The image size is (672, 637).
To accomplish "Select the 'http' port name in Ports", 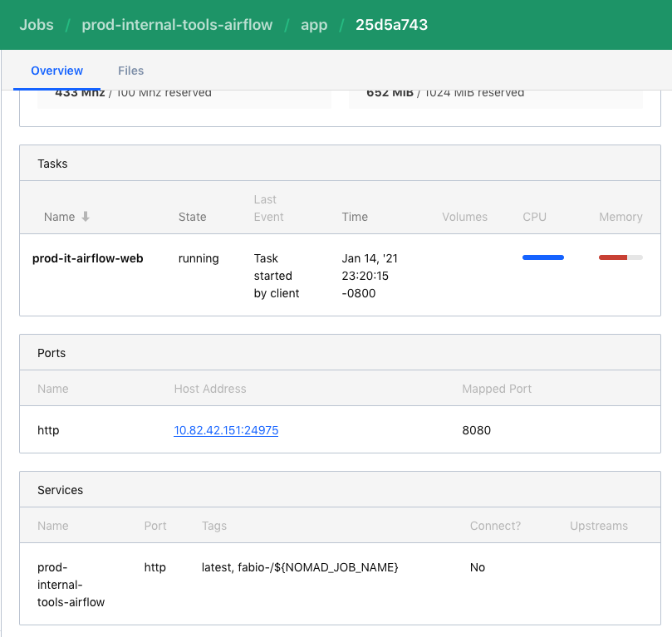I will coord(48,430).
